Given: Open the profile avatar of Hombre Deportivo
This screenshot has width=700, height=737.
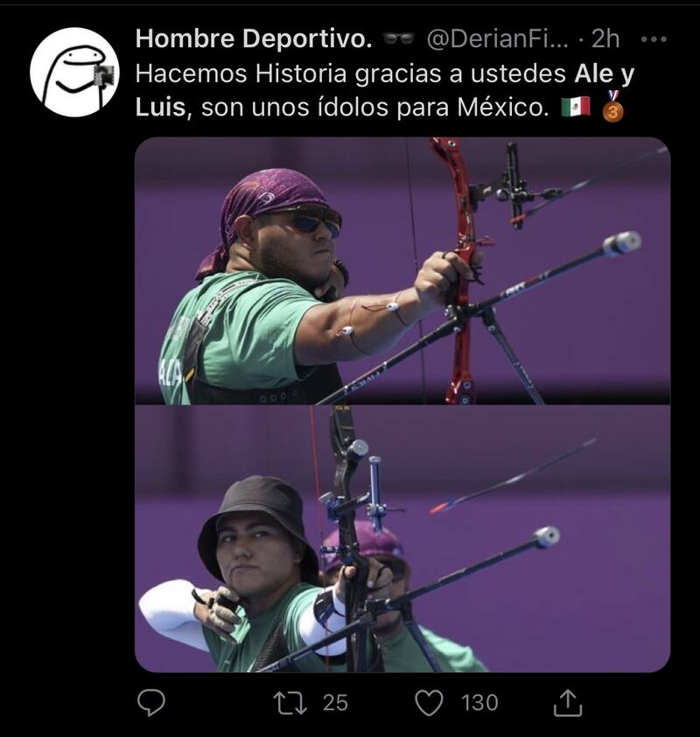Looking at the screenshot, I should [x=74, y=72].
